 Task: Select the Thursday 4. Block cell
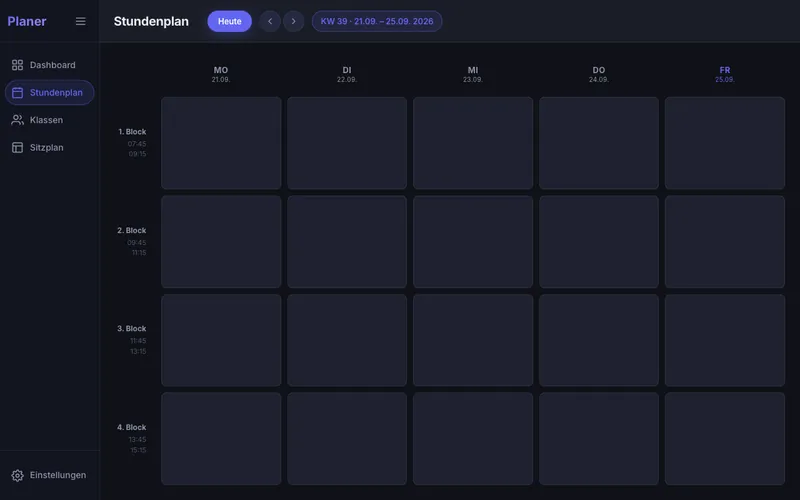click(599, 439)
